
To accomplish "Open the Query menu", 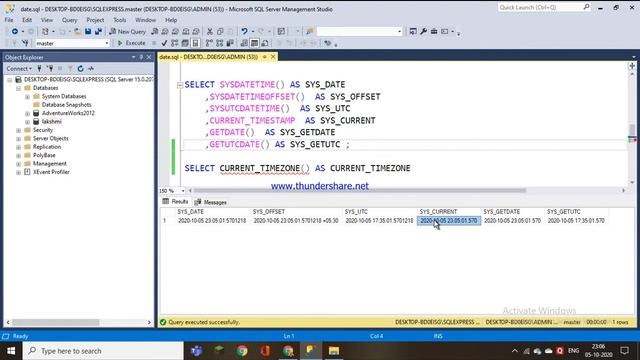I will 69,20.
